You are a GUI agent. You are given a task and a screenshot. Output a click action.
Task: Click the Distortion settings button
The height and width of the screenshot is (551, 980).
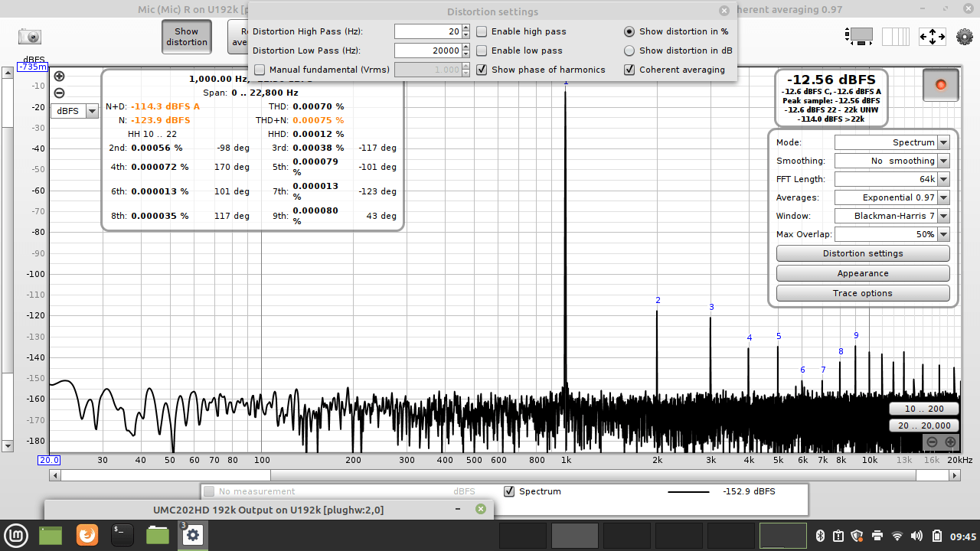[x=863, y=253]
